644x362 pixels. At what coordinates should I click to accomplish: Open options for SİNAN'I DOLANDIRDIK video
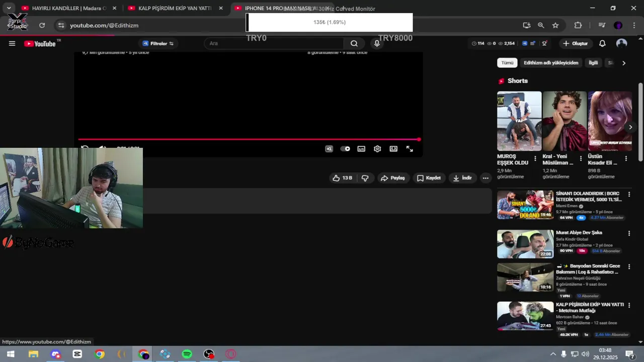tap(629, 194)
